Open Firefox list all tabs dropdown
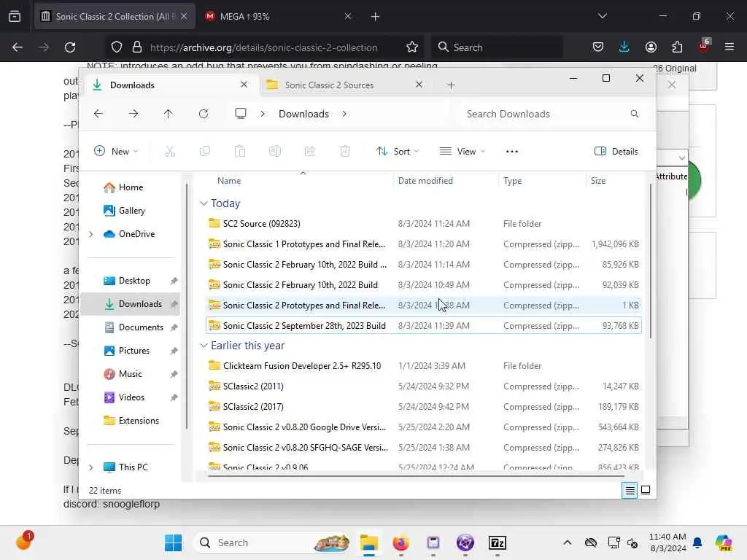747x560 pixels. pyautogui.click(x=602, y=16)
